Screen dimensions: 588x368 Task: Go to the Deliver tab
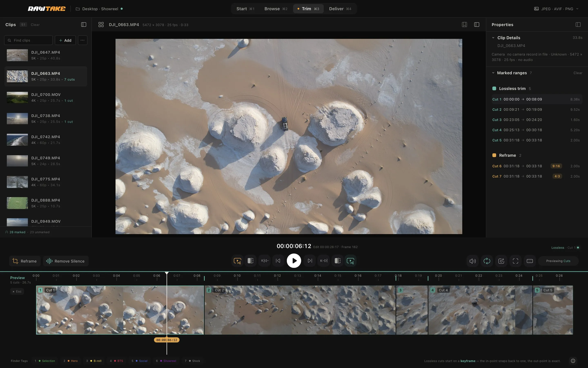(340, 9)
